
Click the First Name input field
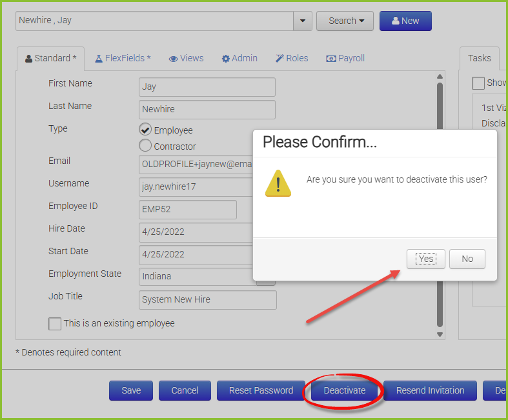pos(207,87)
